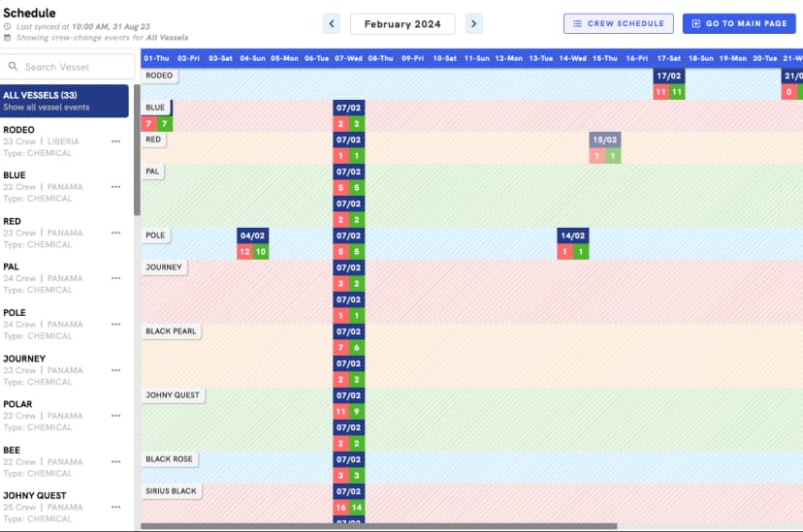Select POLAR in the vessel list
Screen dimensions: 803x532
click(x=64, y=416)
